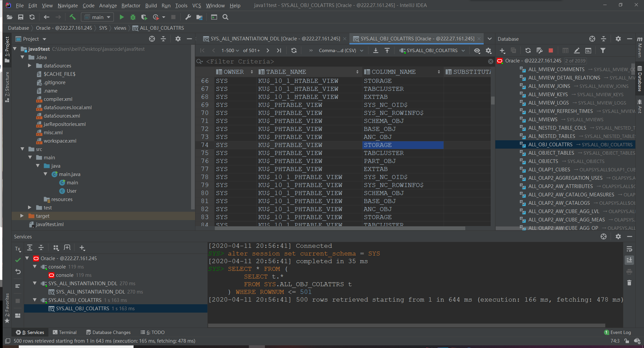Viewport: 644px width, 348px height.
Task: Toggle Group By in Services toolbar
Action: [56, 247]
